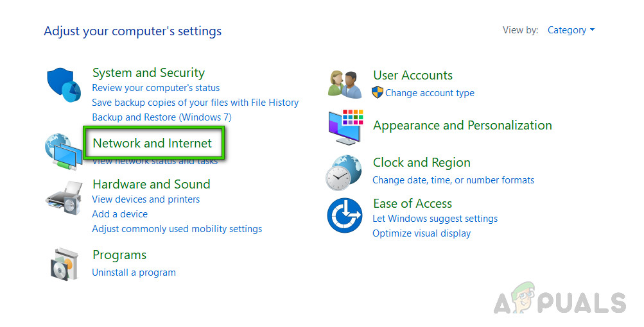Open the Network and Internet category
The width and height of the screenshot is (644, 327).
(152, 143)
